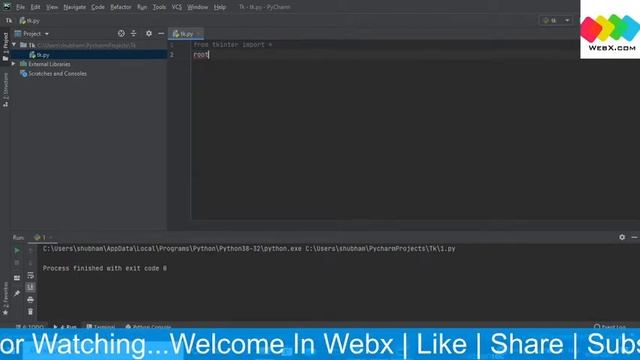Open the run configuration dropdown
The height and width of the screenshot is (360, 640).
(556, 20)
